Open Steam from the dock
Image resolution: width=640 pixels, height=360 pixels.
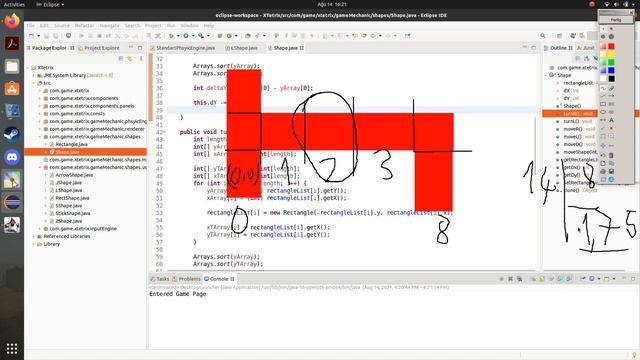pos(12,134)
